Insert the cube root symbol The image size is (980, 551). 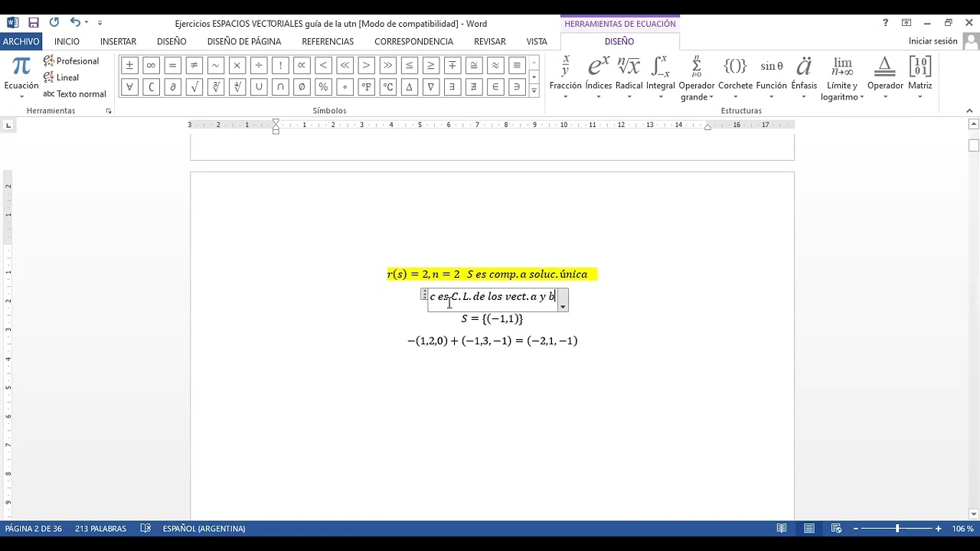pyautogui.click(x=216, y=87)
